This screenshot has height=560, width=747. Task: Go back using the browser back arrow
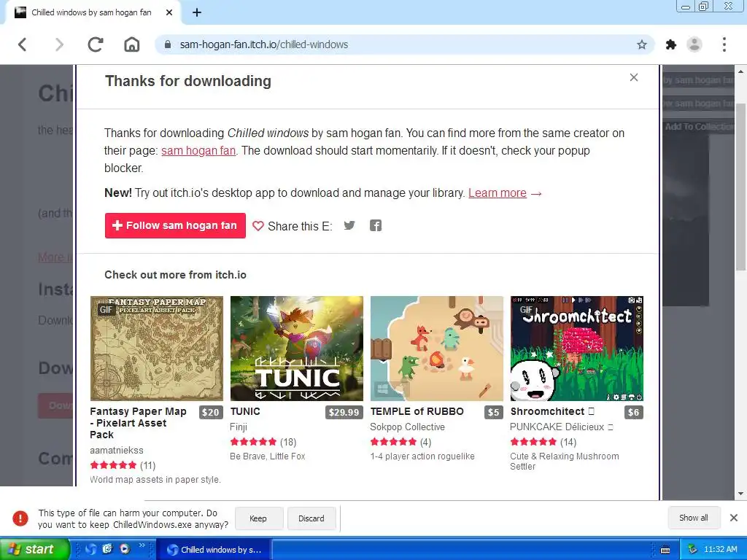click(x=23, y=44)
